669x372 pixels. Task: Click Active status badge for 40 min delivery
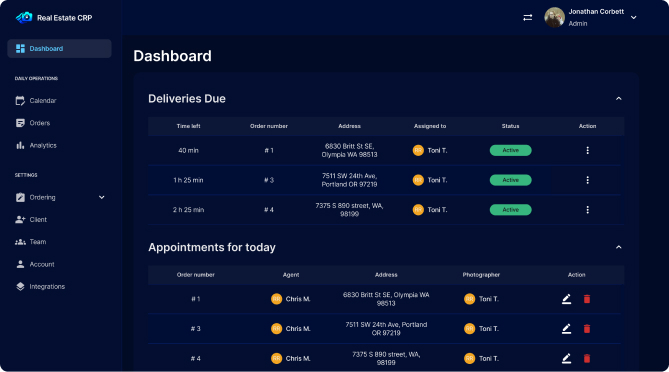click(510, 150)
